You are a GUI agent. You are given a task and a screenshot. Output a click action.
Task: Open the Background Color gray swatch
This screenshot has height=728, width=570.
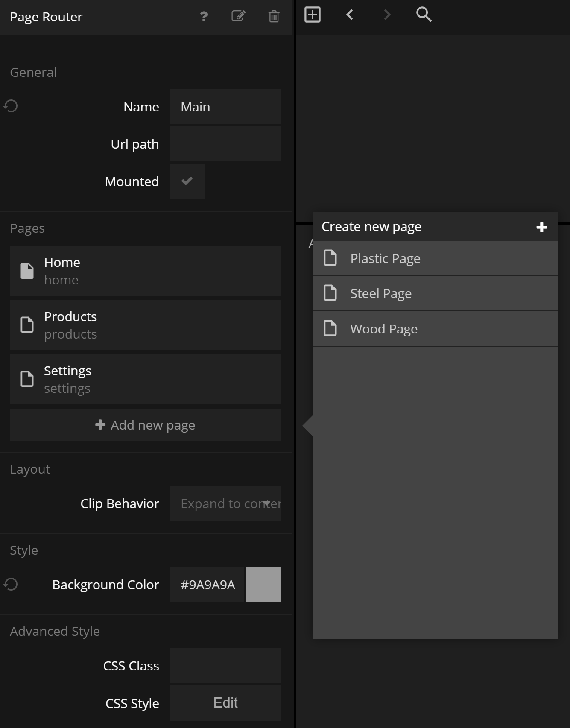click(x=263, y=585)
